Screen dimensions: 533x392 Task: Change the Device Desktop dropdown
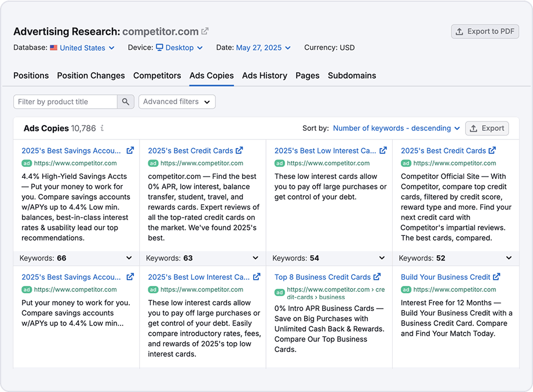coord(179,48)
